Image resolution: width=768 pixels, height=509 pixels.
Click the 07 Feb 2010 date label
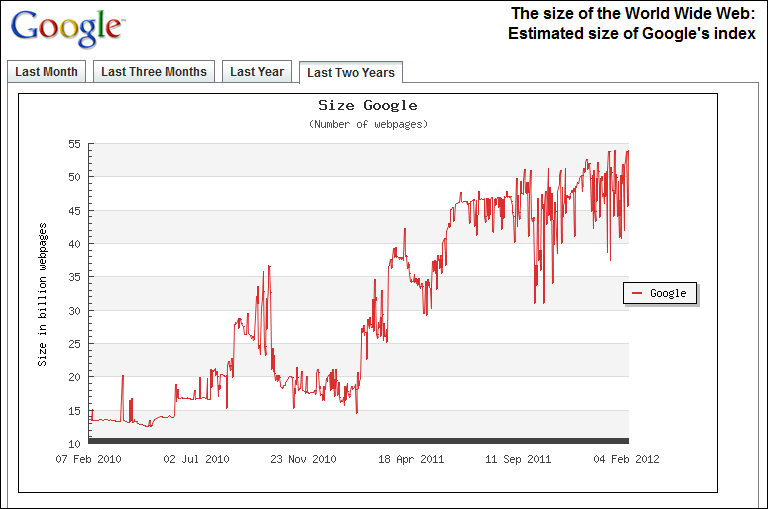(x=89, y=460)
